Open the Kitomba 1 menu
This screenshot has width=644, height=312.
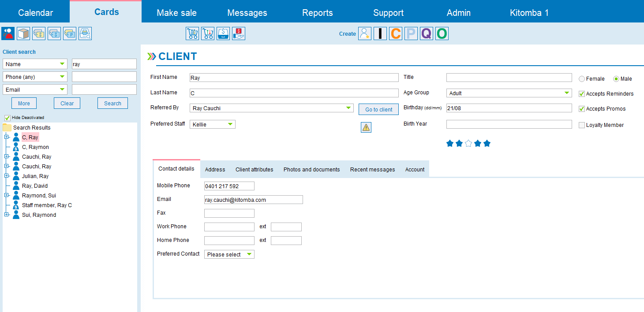(529, 13)
